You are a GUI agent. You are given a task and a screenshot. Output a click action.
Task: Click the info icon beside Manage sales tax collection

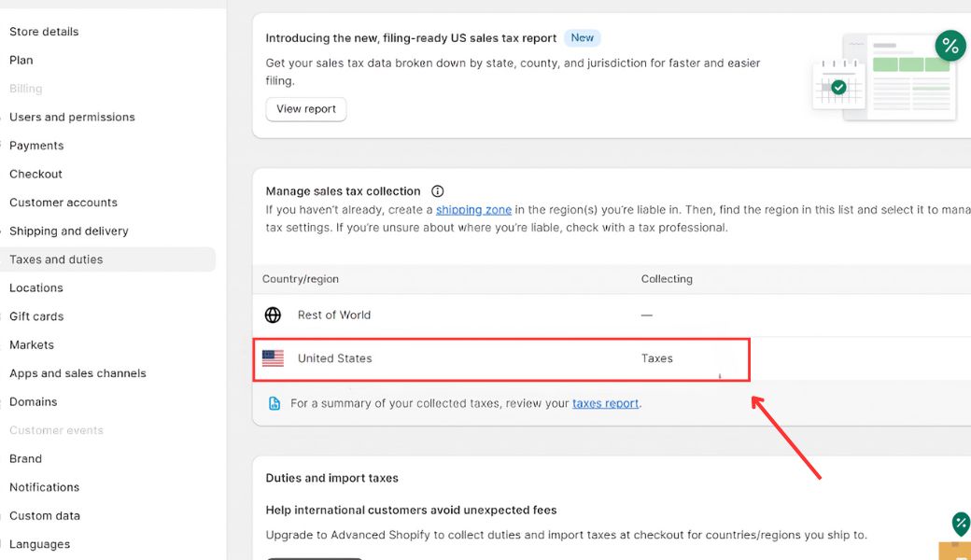437,191
